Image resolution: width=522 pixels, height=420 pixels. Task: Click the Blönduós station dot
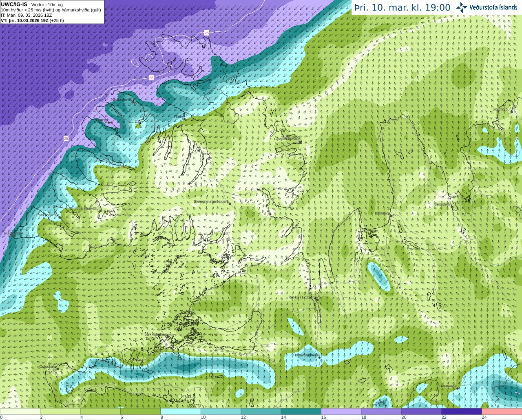390,216
